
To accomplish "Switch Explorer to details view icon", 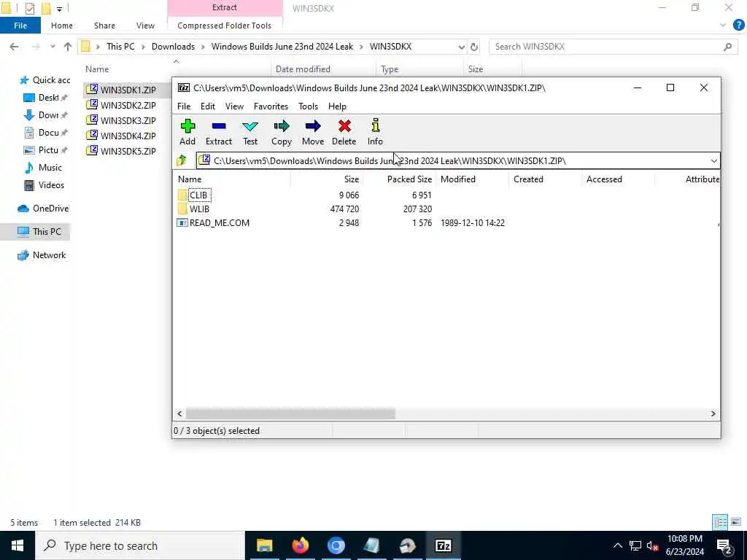I will (x=720, y=522).
